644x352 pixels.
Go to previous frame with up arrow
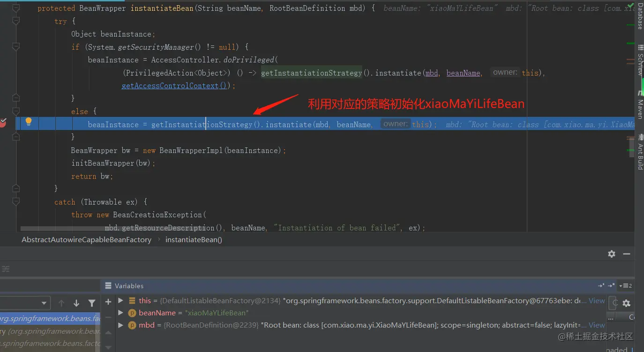[x=61, y=303]
